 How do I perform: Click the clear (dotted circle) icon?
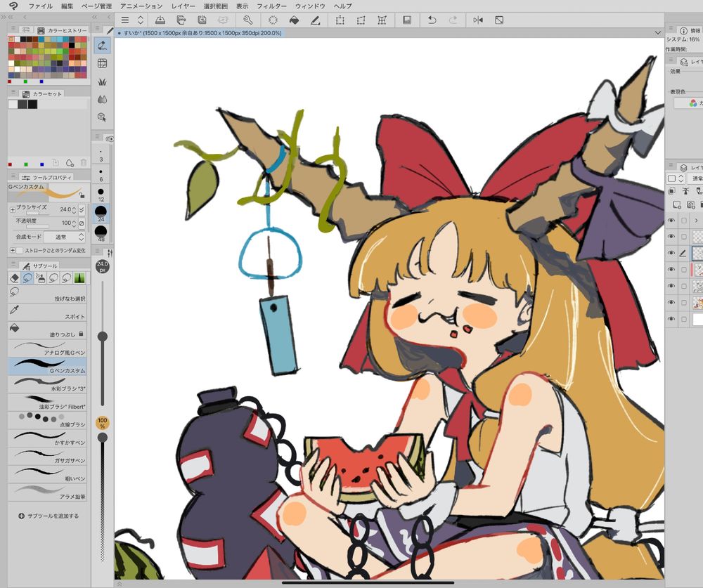(x=273, y=20)
